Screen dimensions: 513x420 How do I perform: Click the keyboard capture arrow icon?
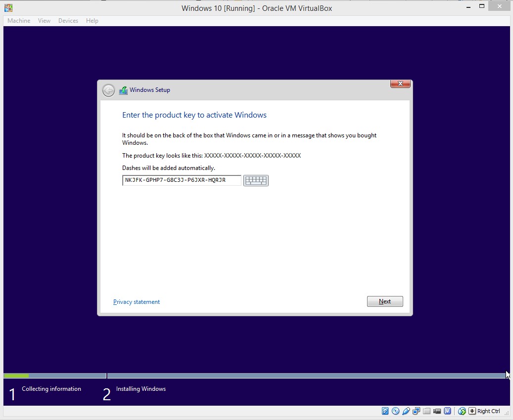point(472,411)
